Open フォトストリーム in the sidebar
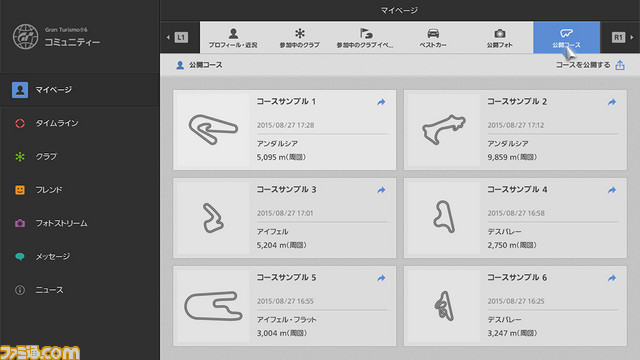This screenshot has height=360, width=640. click(80, 223)
